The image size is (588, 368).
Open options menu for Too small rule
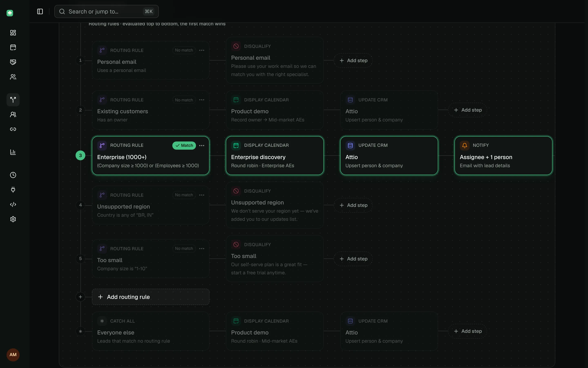[202, 248]
